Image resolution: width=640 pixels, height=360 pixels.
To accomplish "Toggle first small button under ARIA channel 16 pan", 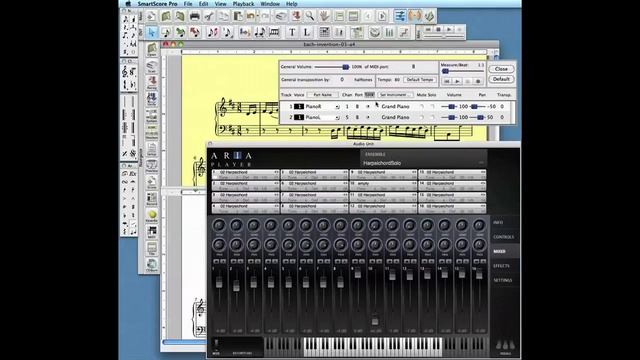I will [476, 261].
